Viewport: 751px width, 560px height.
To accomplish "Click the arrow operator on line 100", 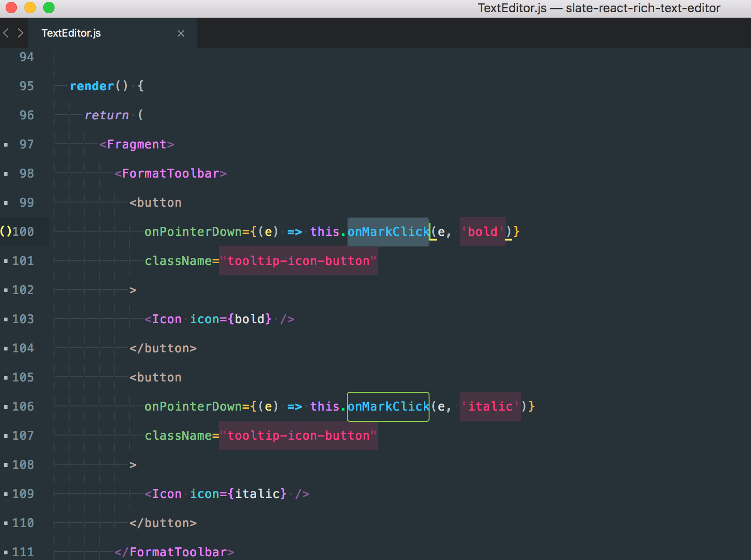I will tap(295, 232).
